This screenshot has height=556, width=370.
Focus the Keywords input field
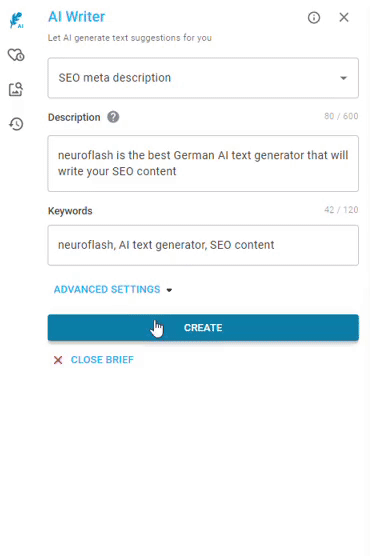pos(203,245)
